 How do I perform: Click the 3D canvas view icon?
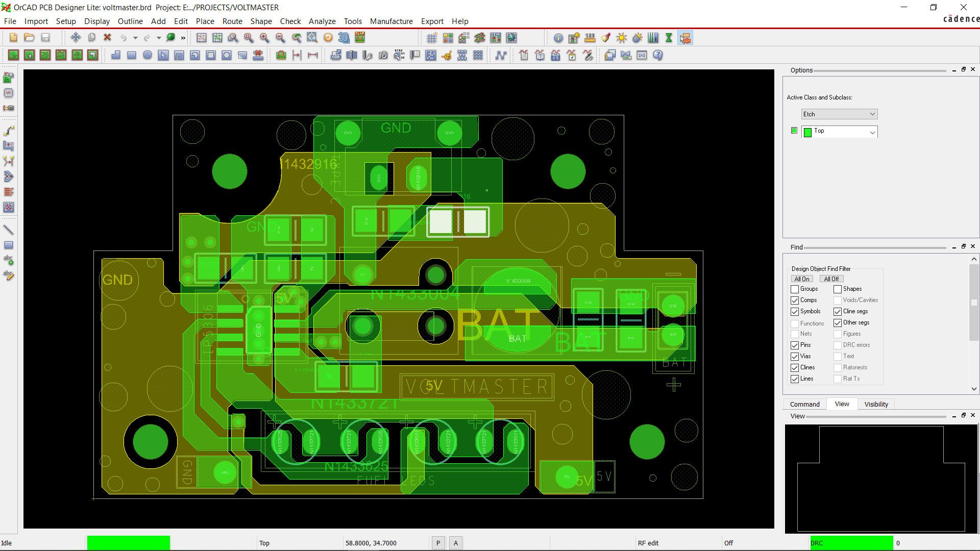[x=344, y=37]
